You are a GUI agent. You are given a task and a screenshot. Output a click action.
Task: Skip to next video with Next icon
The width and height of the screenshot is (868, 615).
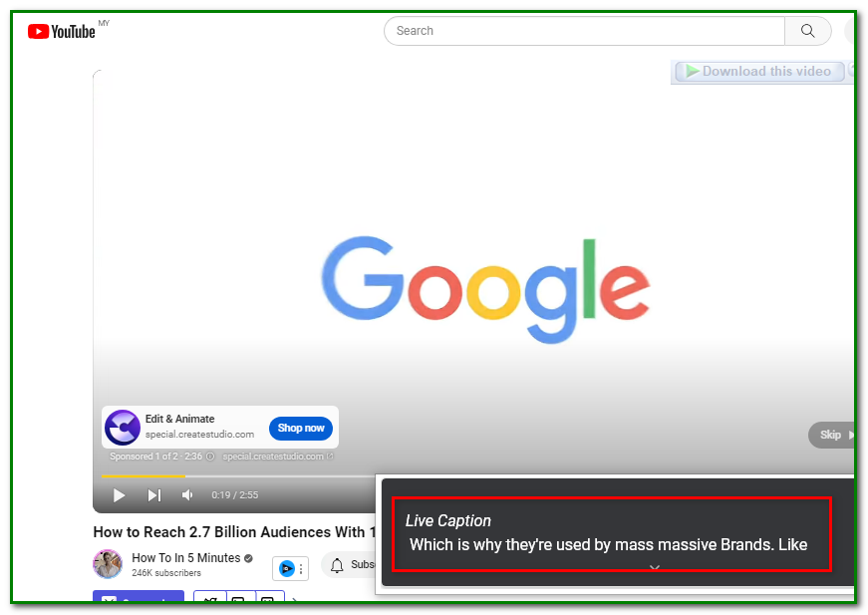click(154, 495)
